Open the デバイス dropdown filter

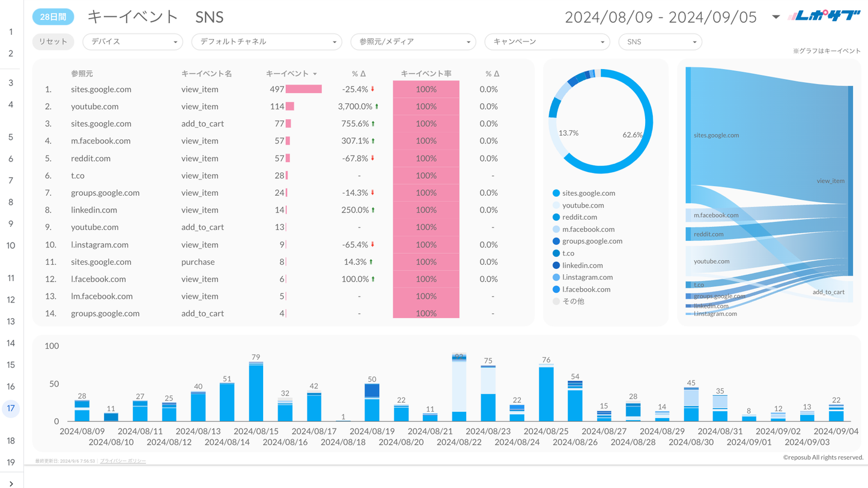tap(133, 42)
